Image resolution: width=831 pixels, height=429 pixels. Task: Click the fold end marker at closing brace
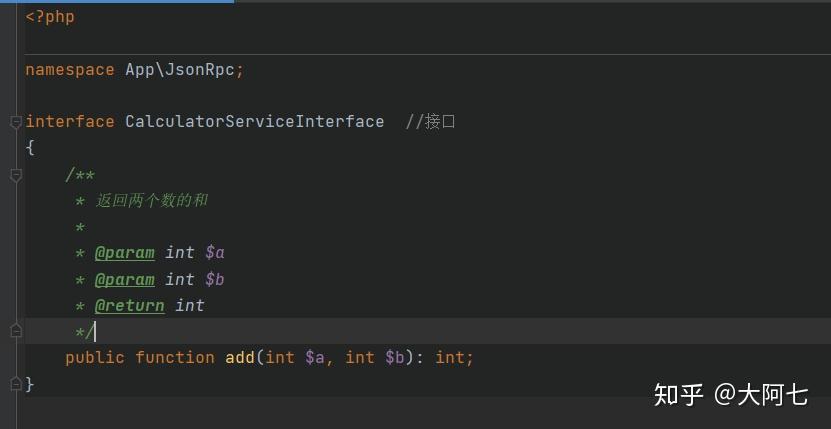click(16, 383)
